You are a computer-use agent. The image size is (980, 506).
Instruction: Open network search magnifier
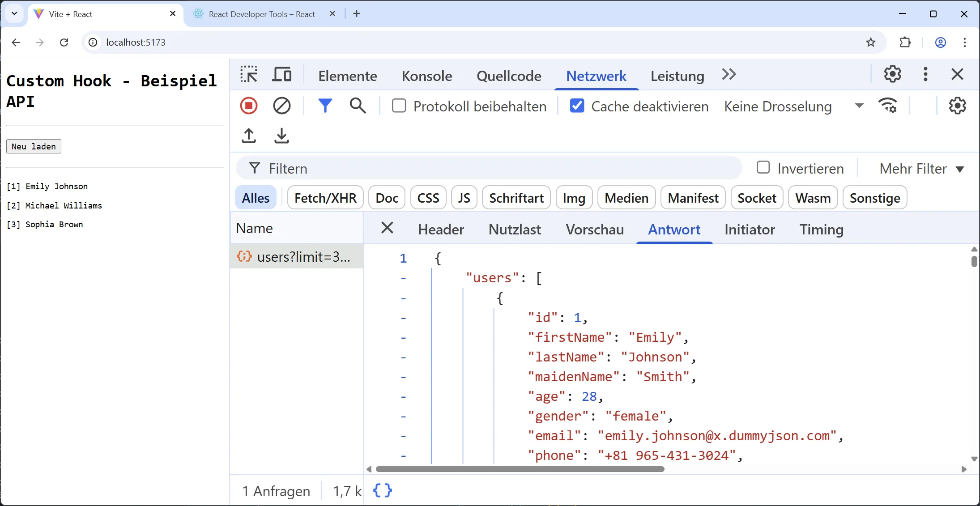point(358,106)
